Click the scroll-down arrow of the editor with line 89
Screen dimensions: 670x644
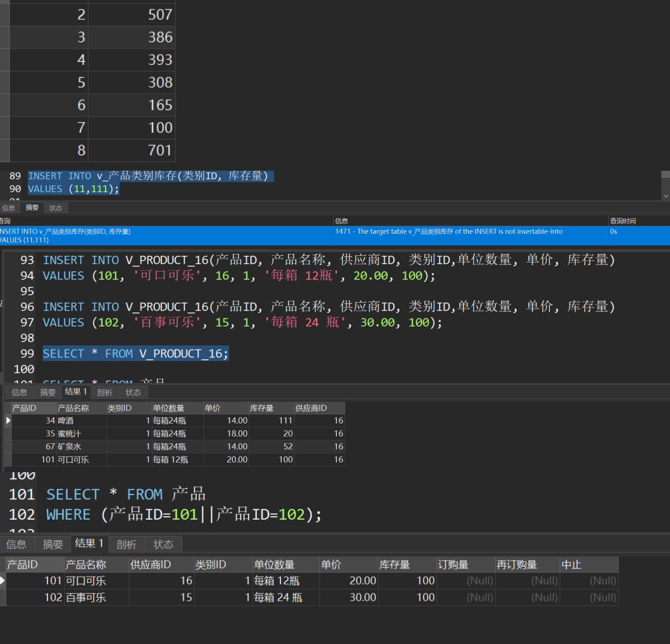click(x=666, y=196)
